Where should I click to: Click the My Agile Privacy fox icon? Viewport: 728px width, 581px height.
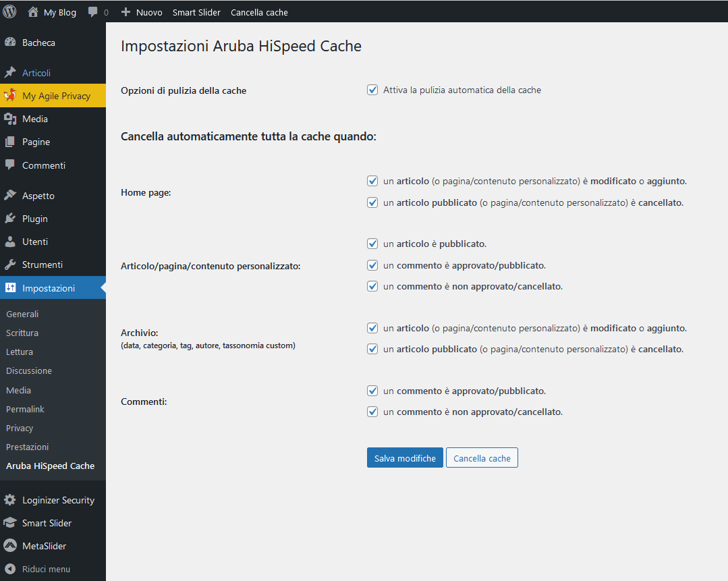click(x=10, y=96)
